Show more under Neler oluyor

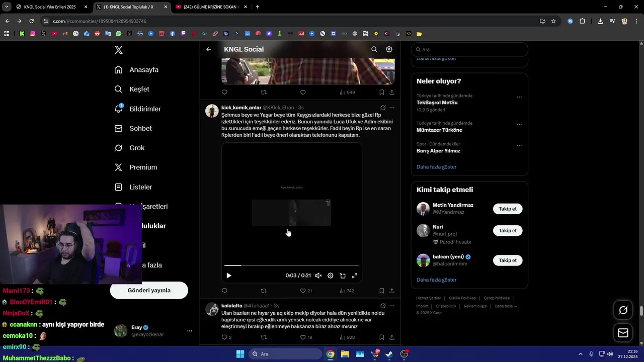coord(436,167)
